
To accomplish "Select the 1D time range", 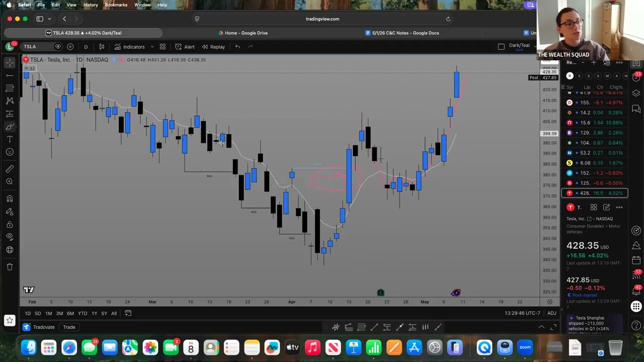I will (28, 313).
